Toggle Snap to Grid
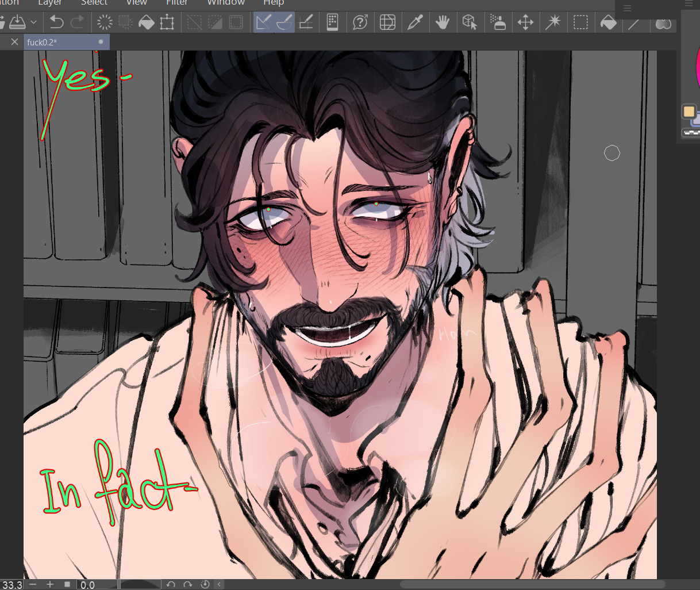This screenshot has width=700, height=590. point(306,22)
